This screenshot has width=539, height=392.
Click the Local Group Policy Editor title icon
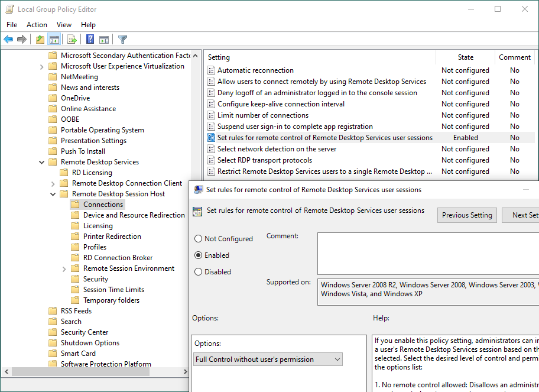pyautogui.click(x=10, y=9)
